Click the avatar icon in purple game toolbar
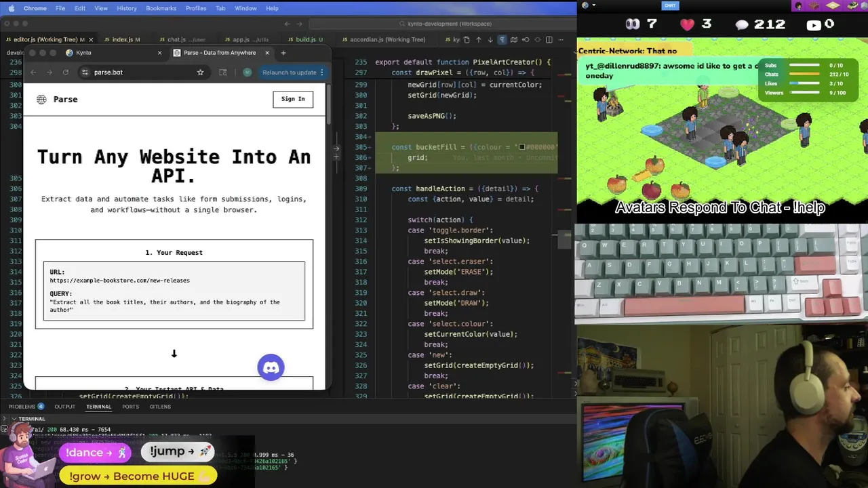Viewport: 868px width, 488px height. 798,6
